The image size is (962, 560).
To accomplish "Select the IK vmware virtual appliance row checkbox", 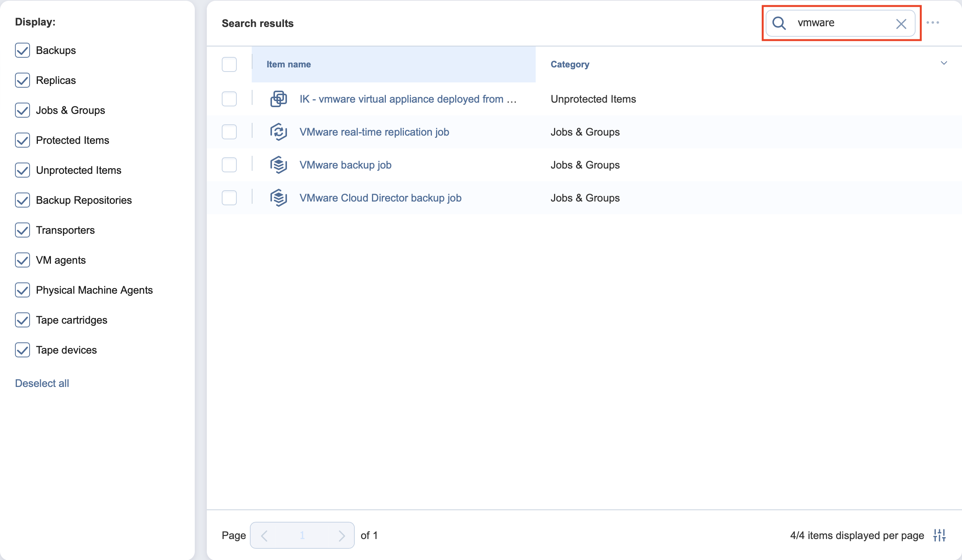I will (x=229, y=99).
